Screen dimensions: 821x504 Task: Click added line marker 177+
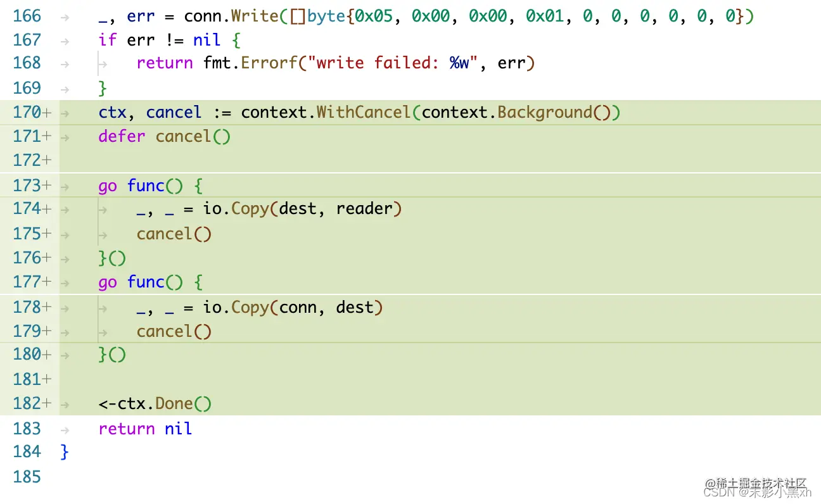[32, 282]
